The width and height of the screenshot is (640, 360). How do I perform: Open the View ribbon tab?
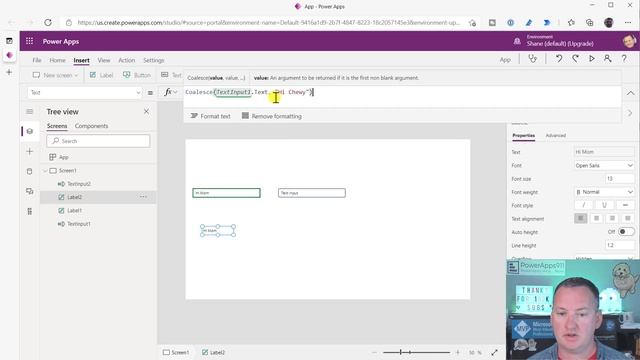coord(104,60)
